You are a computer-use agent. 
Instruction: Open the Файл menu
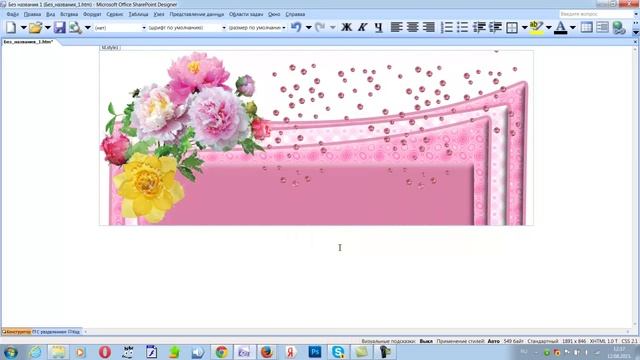point(13,14)
